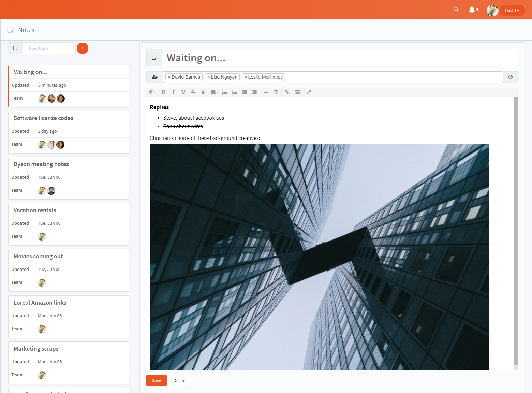Focus the New Note input field
The height and width of the screenshot is (393, 532).
[x=49, y=48]
